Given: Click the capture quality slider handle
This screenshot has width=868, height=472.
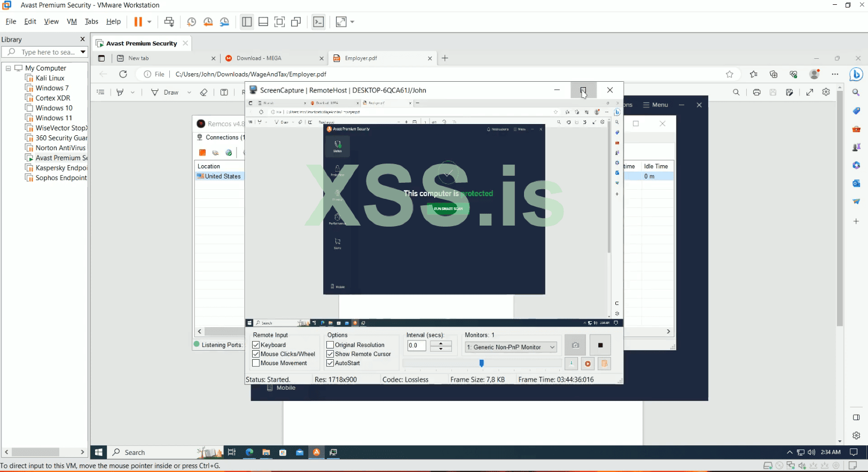Looking at the screenshot, I should pyautogui.click(x=482, y=363).
